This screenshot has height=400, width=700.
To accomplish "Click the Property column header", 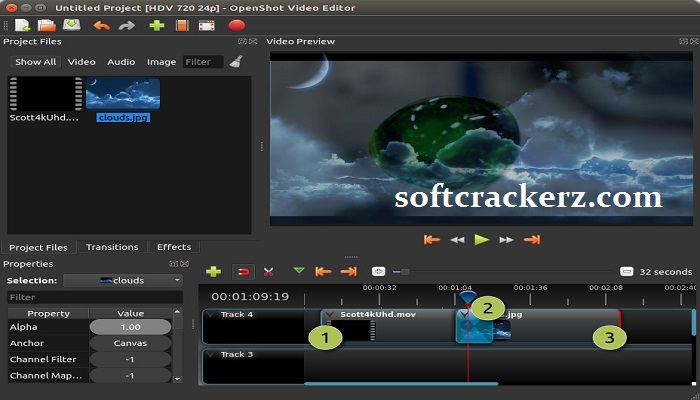I will click(x=49, y=313).
